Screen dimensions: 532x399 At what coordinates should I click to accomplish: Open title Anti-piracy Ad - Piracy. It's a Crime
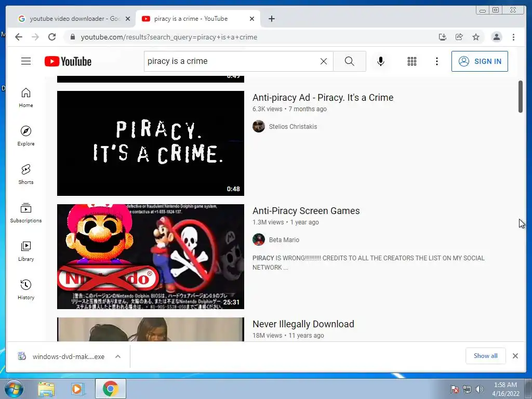coord(323,98)
